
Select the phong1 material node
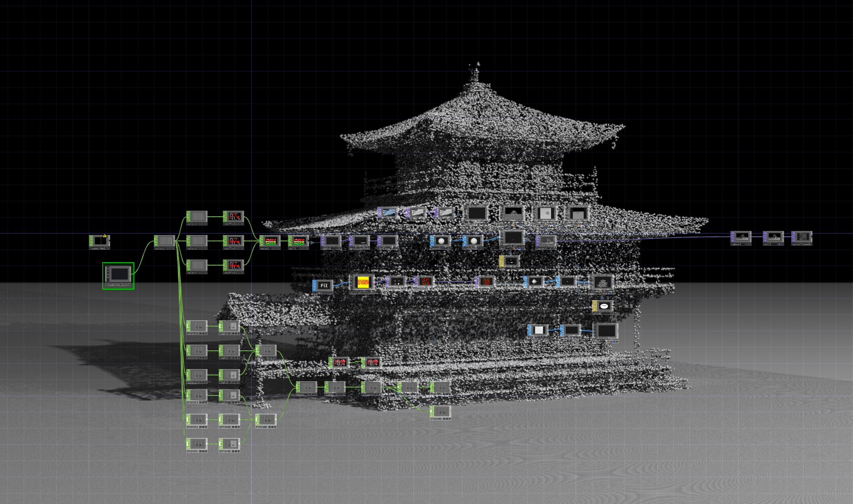pos(603,306)
